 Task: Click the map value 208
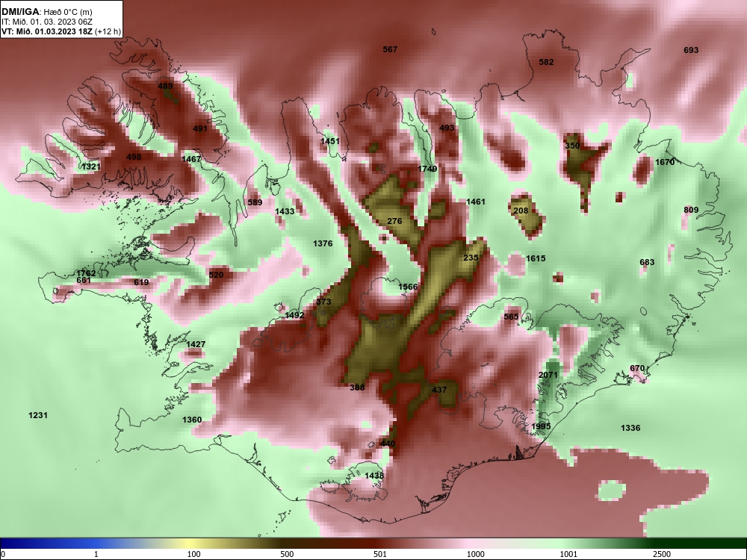[521, 211]
